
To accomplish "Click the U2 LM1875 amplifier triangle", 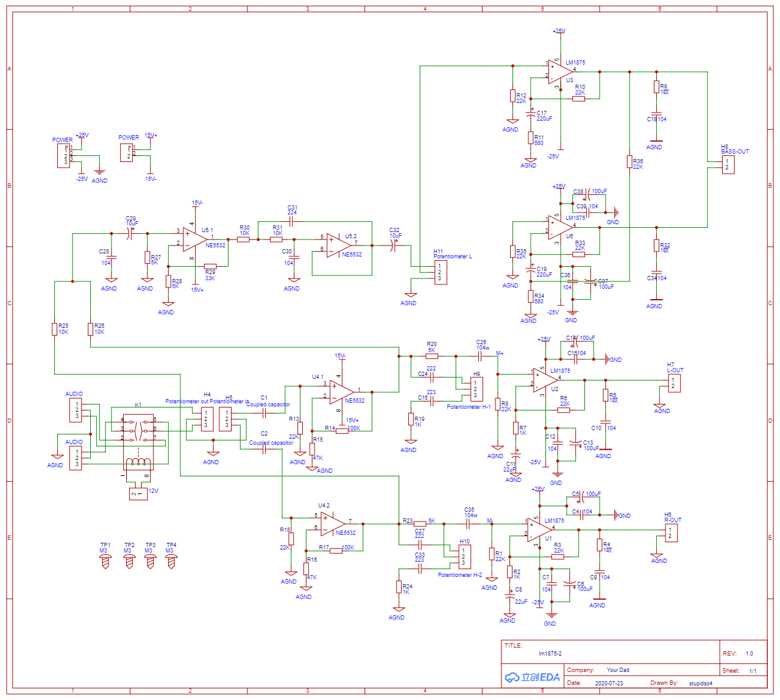I will point(545,380).
